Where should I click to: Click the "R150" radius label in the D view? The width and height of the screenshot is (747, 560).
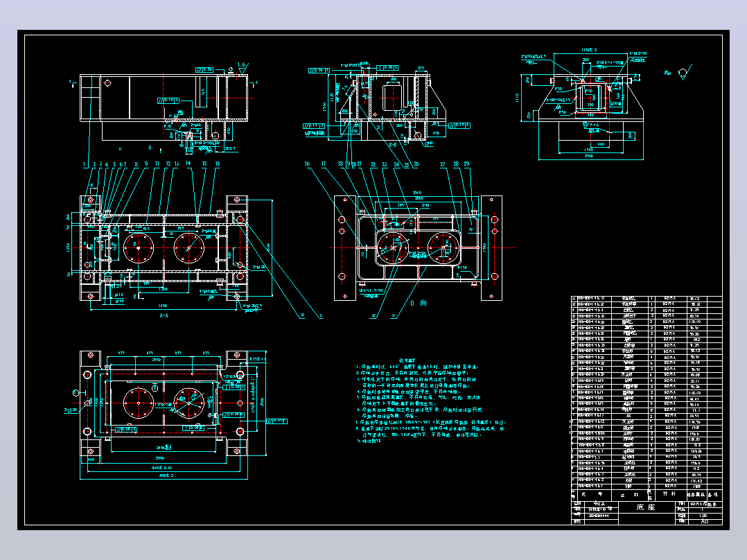pyautogui.click(x=463, y=268)
